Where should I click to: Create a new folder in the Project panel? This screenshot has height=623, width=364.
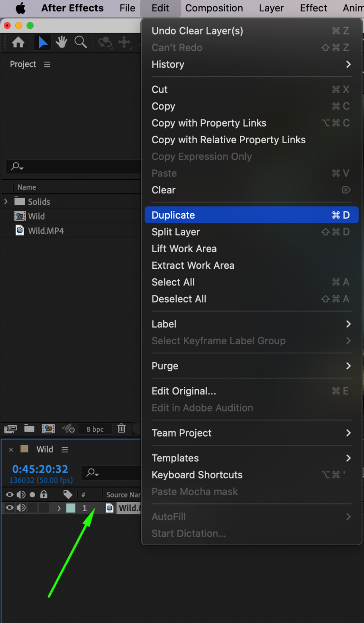tap(29, 429)
